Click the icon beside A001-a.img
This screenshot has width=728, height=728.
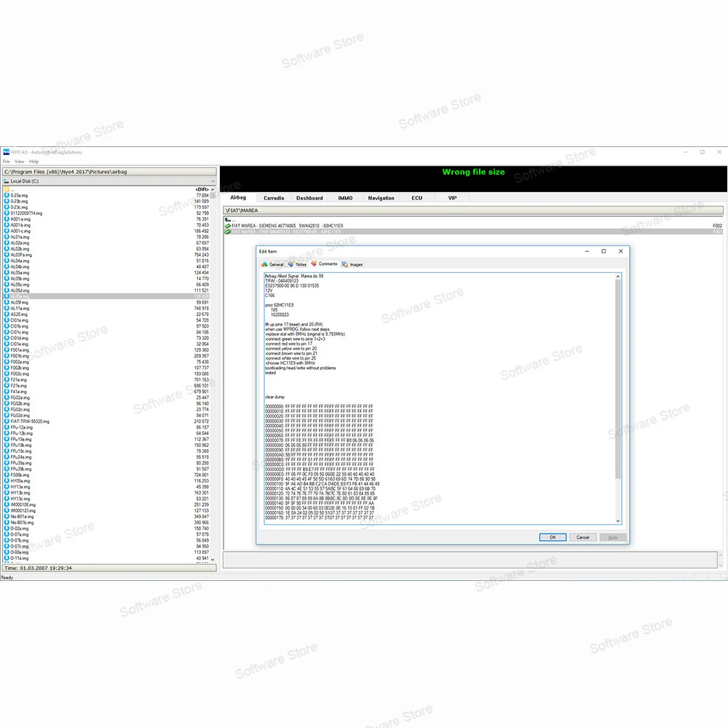pos(7,219)
